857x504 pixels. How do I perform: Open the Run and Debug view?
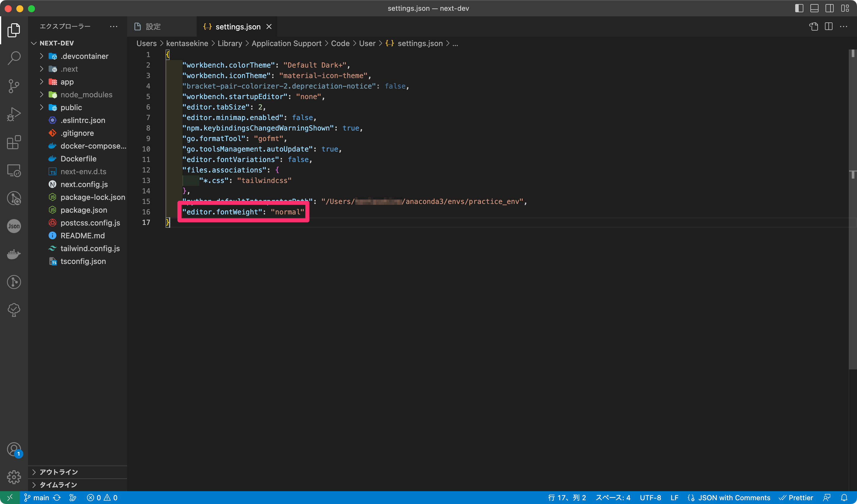click(x=14, y=114)
